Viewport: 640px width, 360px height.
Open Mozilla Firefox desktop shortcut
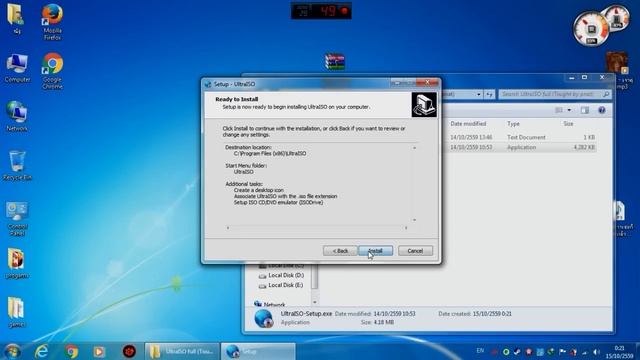(x=52, y=21)
